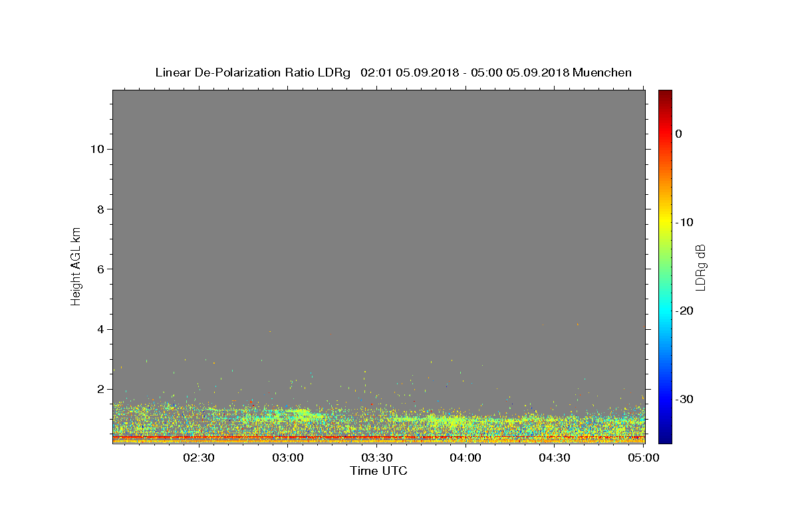Inspect the red horizontal band near the plot bottom
Screen dimensions: 798x532
coord(378,437)
